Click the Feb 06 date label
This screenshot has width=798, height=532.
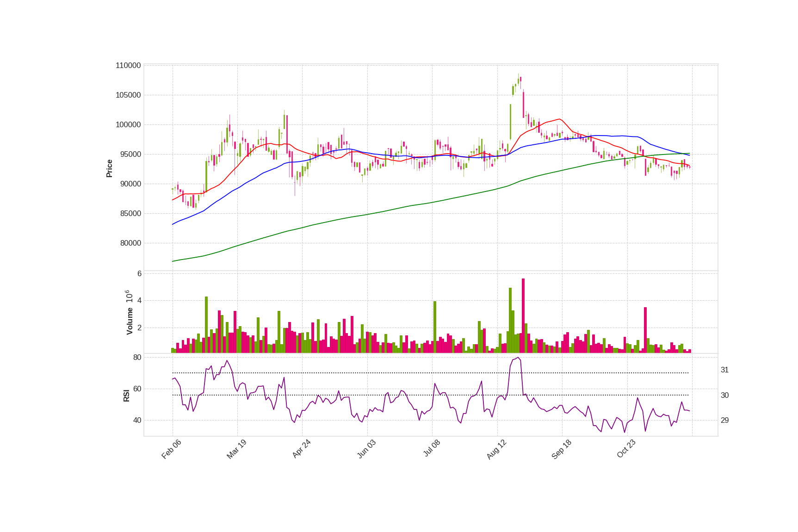tap(171, 449)
